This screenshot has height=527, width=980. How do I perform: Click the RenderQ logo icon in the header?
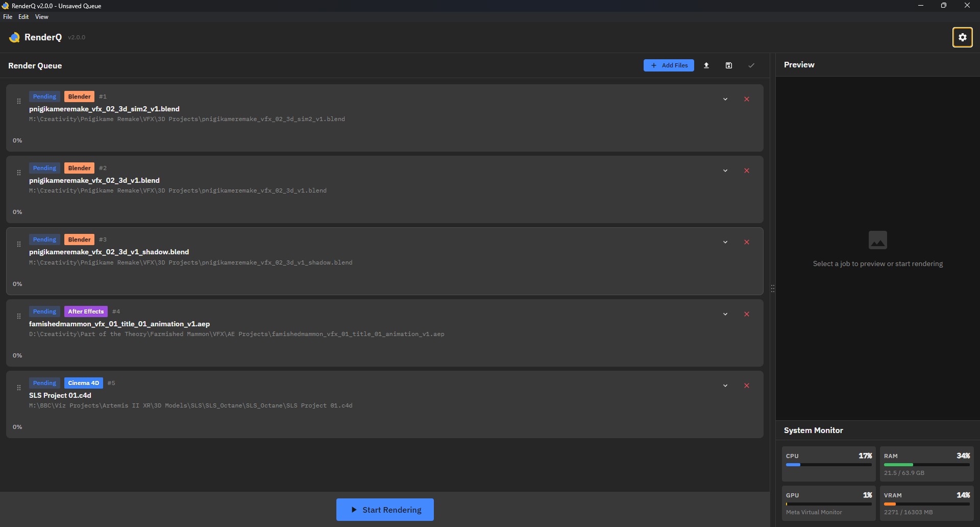tap(14, 37)
